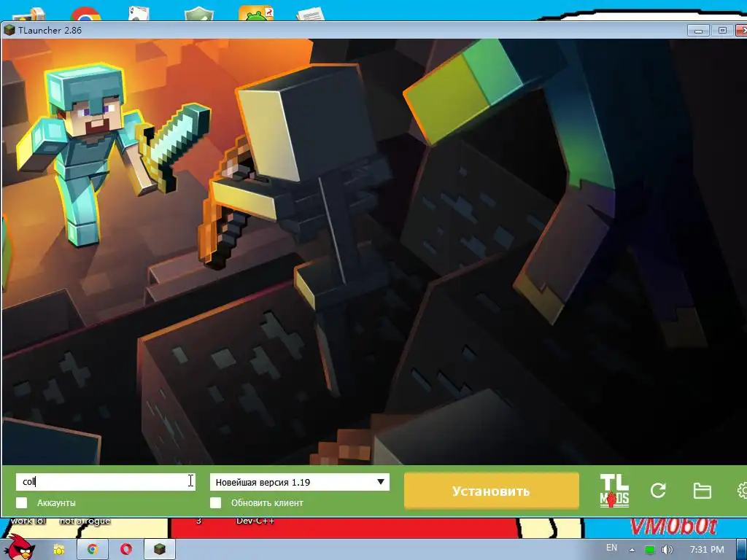Click the TLauncher grass block title bar icon
Screen dimensions: 747x560
9,30
